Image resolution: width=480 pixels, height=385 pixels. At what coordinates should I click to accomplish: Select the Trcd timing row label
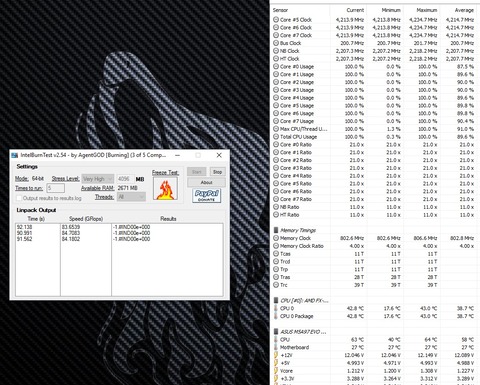[285, 262]
